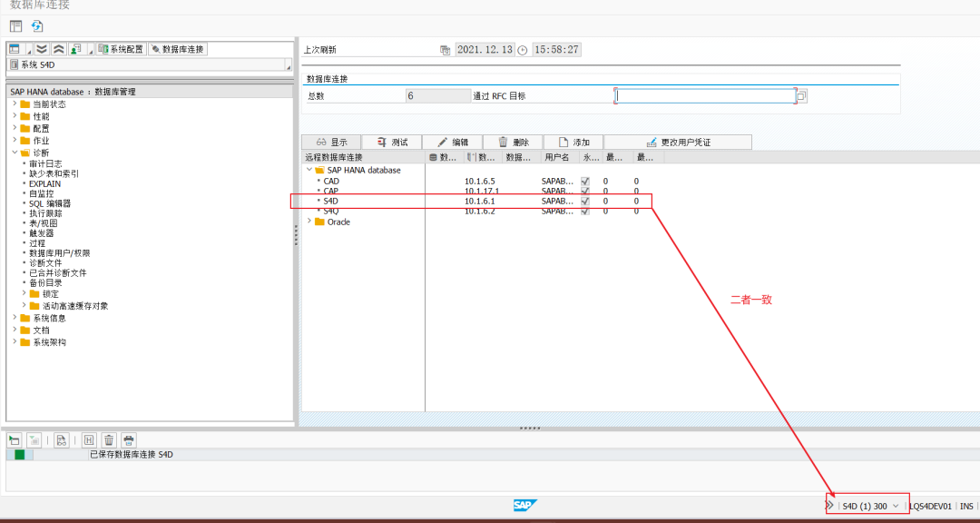The width and height of the screenshot is (980, 523).
Task: Click 更改用户凭证 change credentials button
Action: point(678,142)
